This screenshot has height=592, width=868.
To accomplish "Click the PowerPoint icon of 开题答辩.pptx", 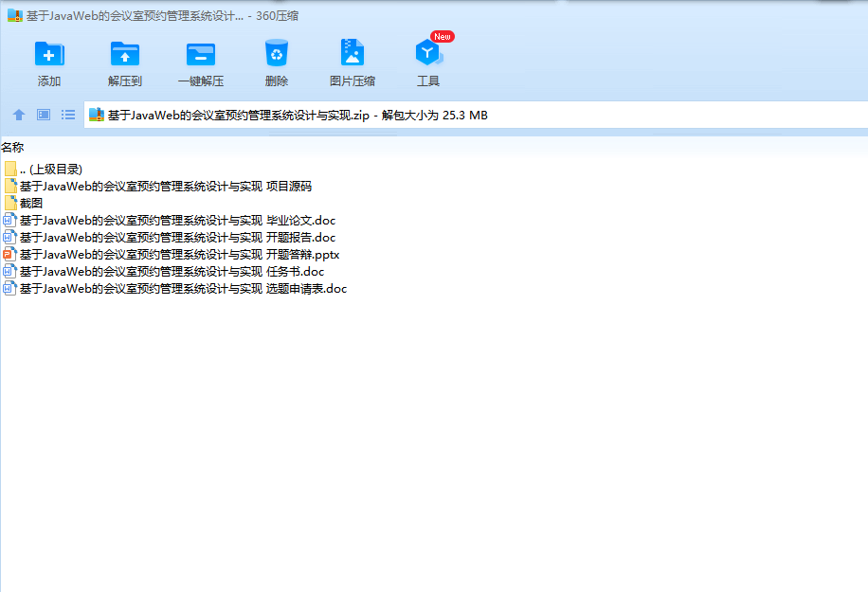I will (9, 255).
